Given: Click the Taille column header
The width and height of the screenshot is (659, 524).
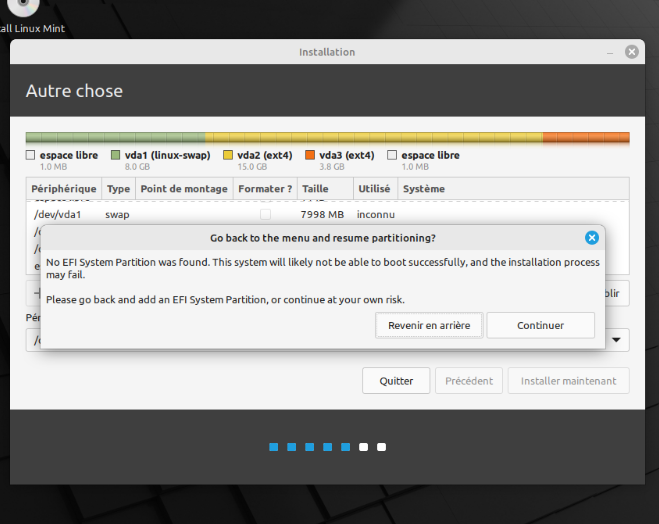Looking at the screenshot, I should 325,189.
